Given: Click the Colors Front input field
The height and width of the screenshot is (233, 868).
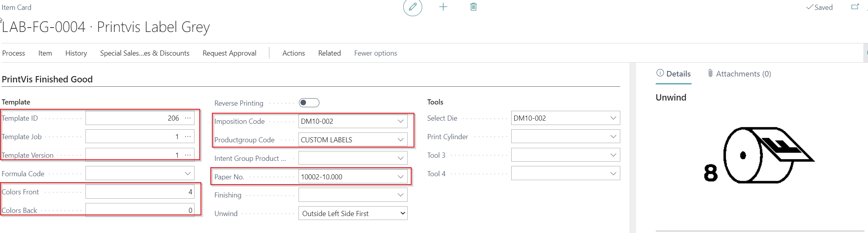Looking at the screenshot, I should (140, 192).
